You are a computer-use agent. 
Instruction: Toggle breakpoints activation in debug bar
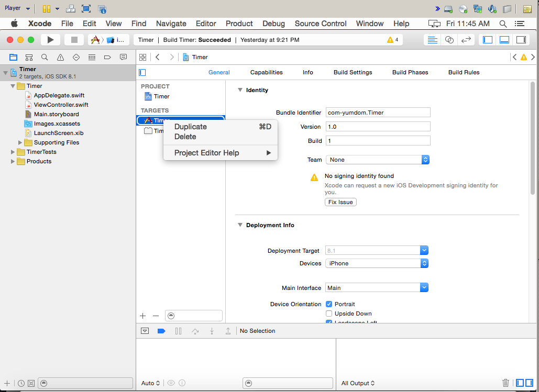pyautogui.click(x=161, y=331)
